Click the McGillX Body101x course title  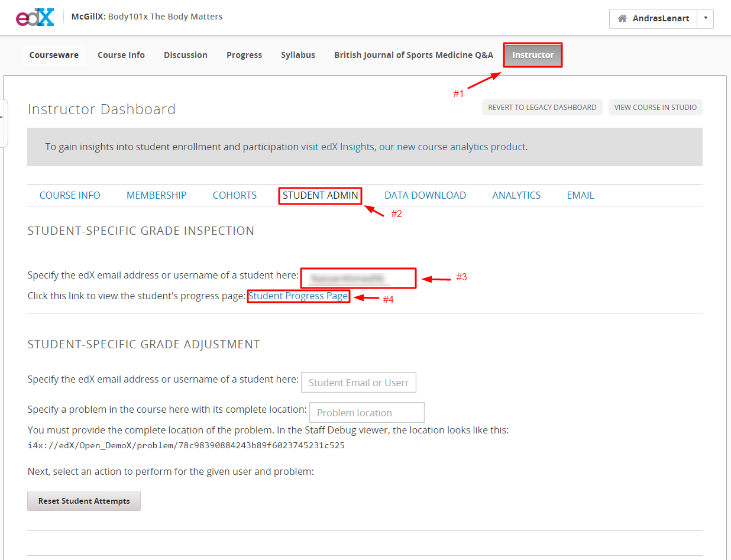click(147, 17)
